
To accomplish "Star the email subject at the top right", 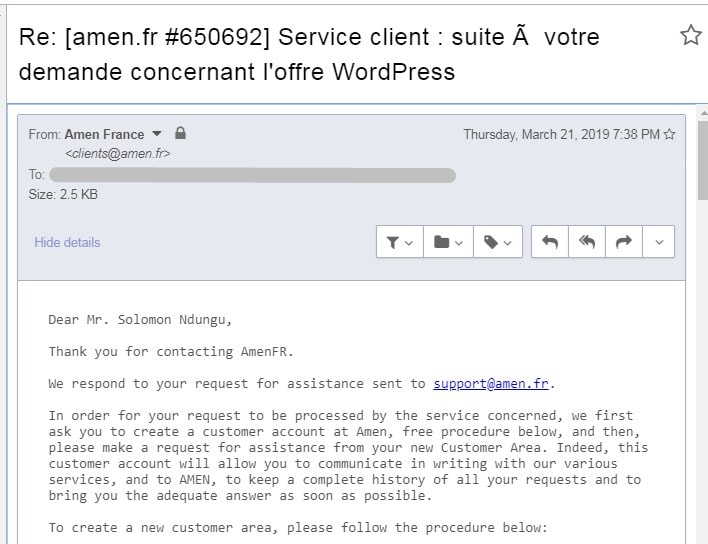I will [691, 35].
